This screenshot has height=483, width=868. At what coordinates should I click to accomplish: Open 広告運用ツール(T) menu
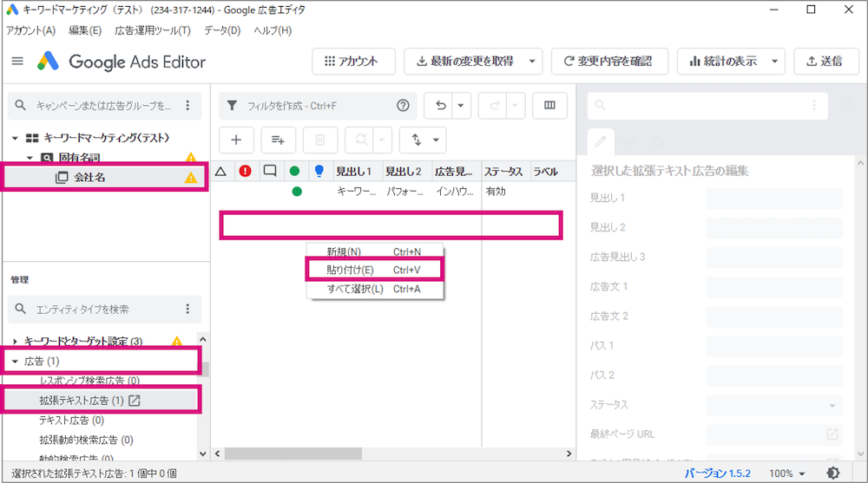point(153,30)
